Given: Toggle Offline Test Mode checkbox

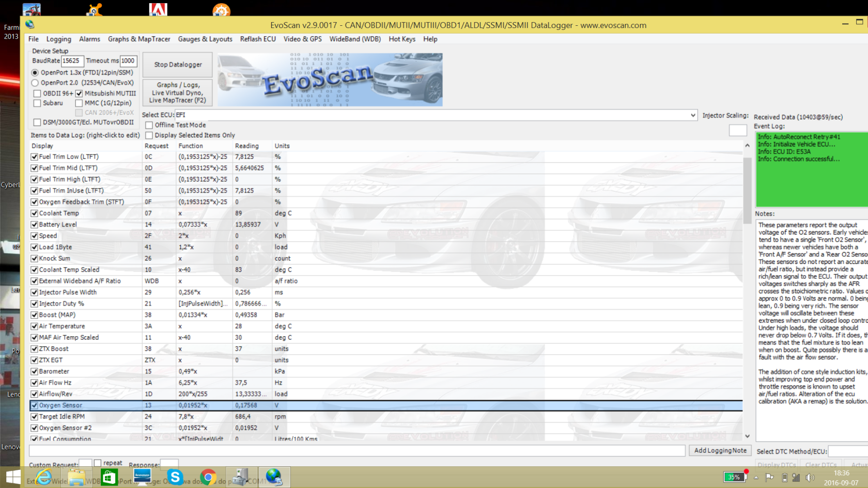Looking at the screenshot, I should 149,125.
